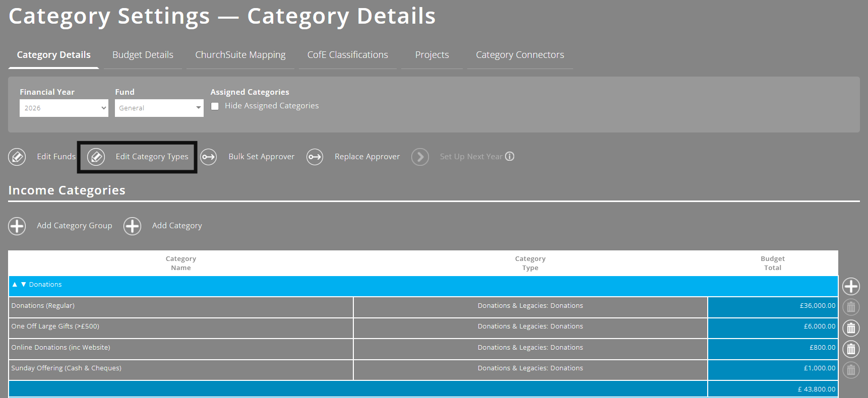Viewport: 868px width, 398px height.
Task: Click the Bulk Set Approver arrow icon
Action: pos(208,157)
